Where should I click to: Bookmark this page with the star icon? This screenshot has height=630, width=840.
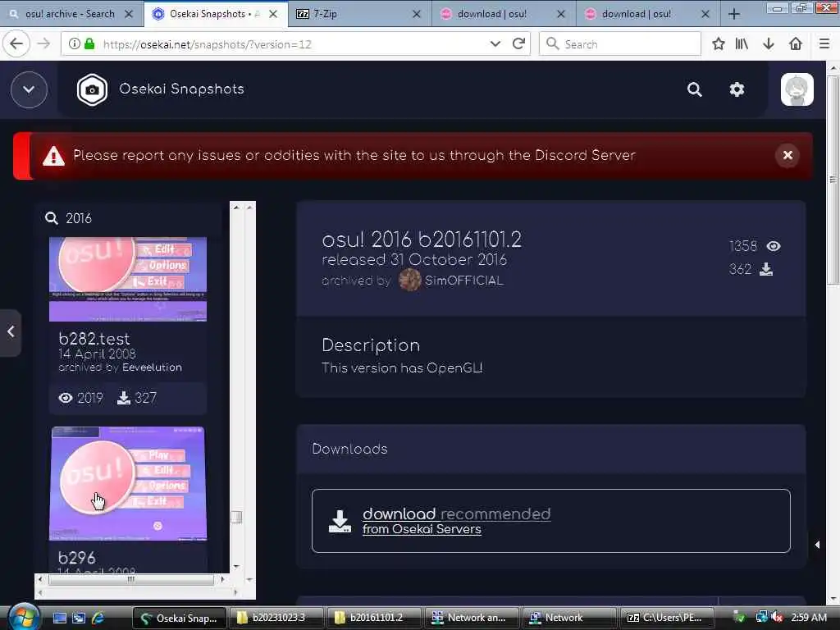tap(719, 44)
